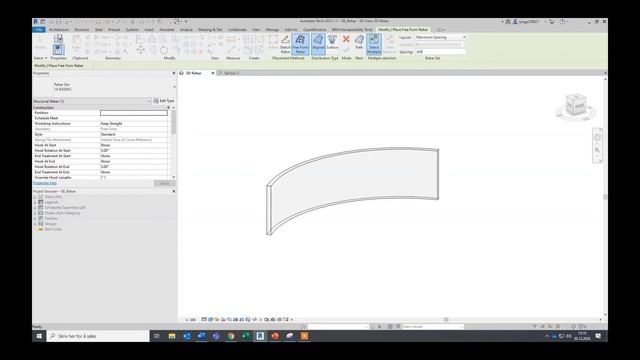Click the Spacing input field
Screen dimensions: 640x360
(x=440, y=52)
